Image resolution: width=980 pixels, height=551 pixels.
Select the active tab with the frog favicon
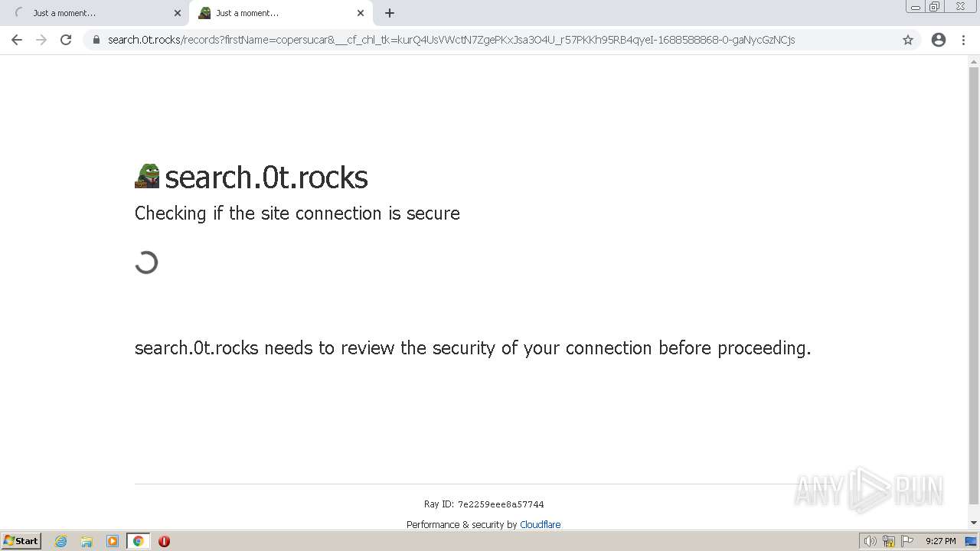(281, 13)
